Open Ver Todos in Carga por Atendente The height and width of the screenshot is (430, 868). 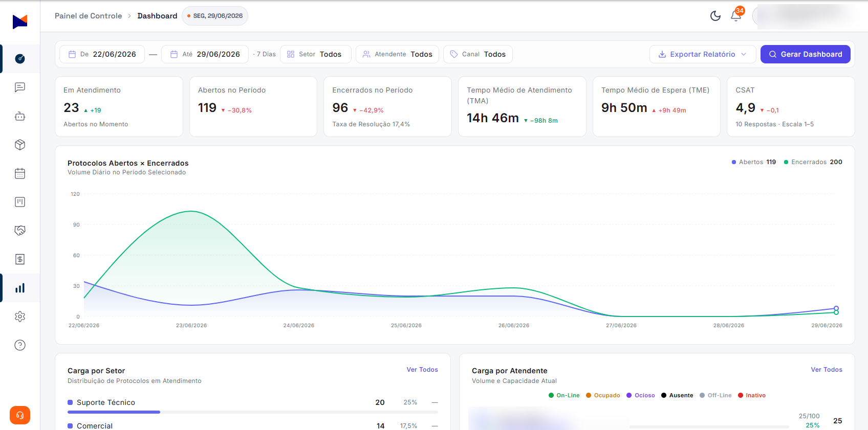pyautogui.click(x=827, y=370)
